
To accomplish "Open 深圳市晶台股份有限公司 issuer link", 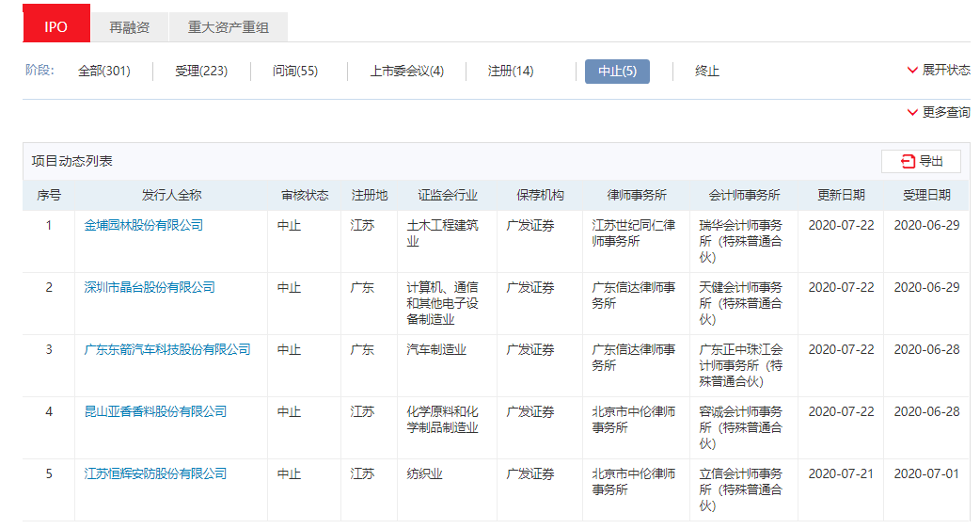I will pyautogui.click(x=150, y=288).
